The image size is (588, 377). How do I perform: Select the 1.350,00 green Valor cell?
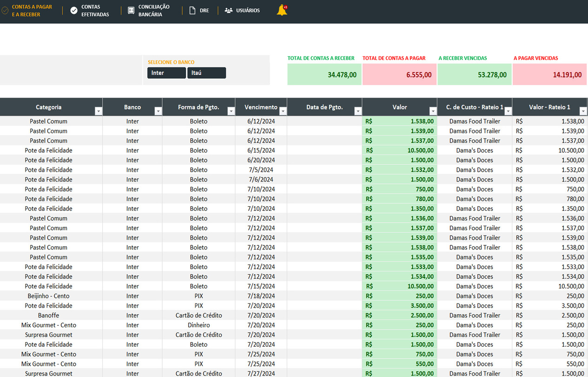tap(399, 209)
